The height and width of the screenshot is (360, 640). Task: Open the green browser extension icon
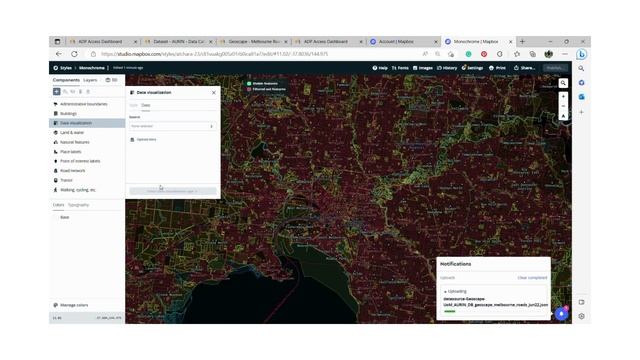click(469, 54)
